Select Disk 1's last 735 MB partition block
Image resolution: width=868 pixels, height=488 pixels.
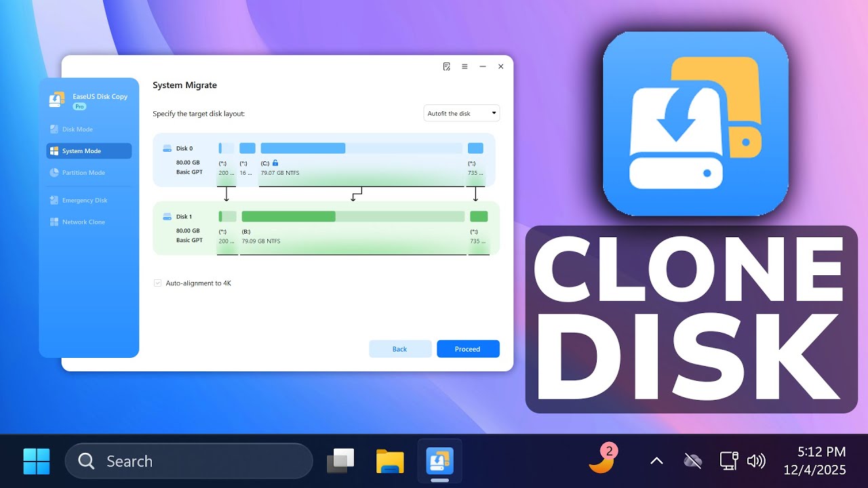(479, 216)
